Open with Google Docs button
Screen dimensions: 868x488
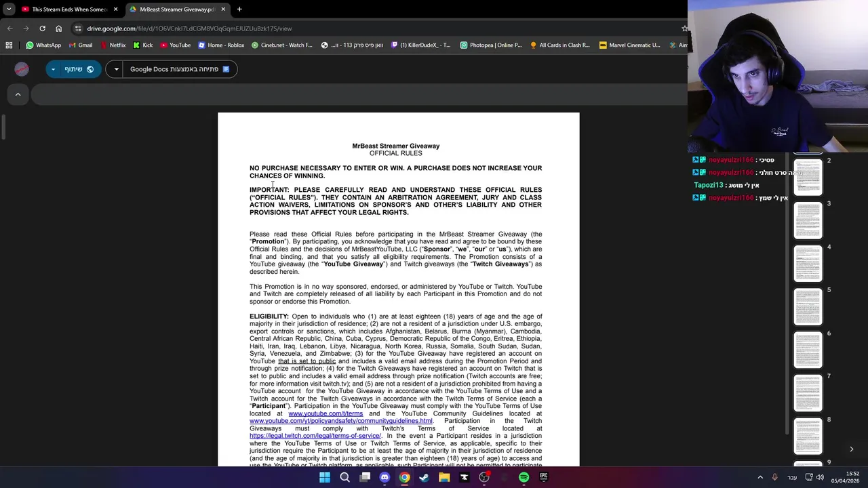180,69
